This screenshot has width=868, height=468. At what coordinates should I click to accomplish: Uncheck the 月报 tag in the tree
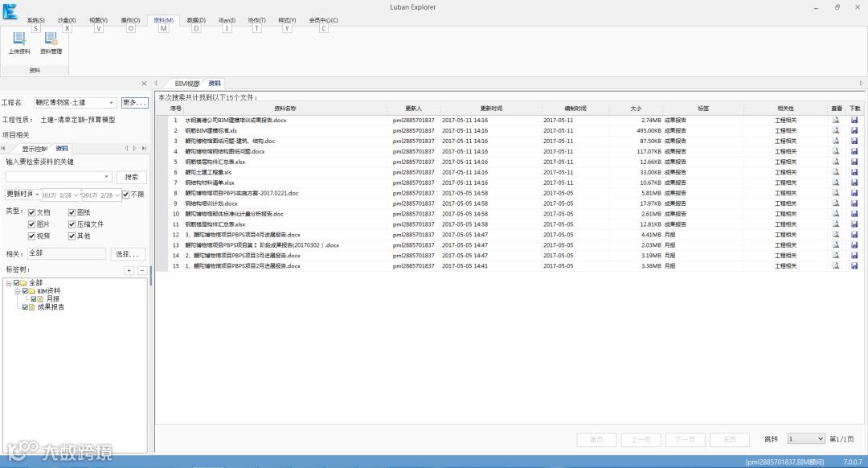pyautogui.click(x=33, y=299)
